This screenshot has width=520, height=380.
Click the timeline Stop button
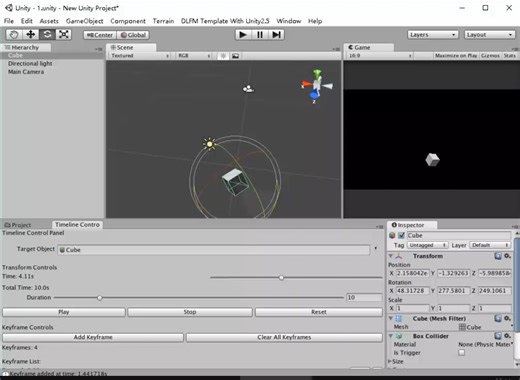coord(190,312)
